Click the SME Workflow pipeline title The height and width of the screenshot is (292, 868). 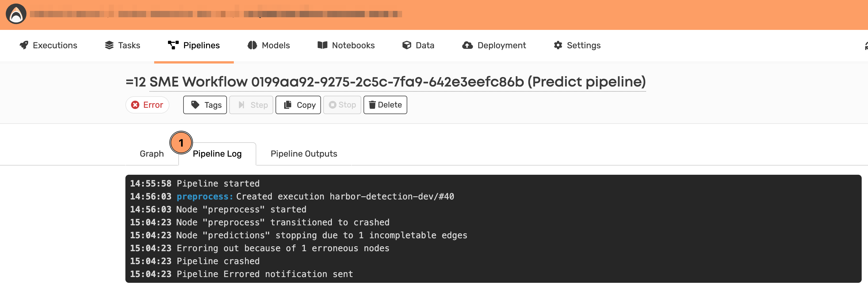tap(397, 82)
